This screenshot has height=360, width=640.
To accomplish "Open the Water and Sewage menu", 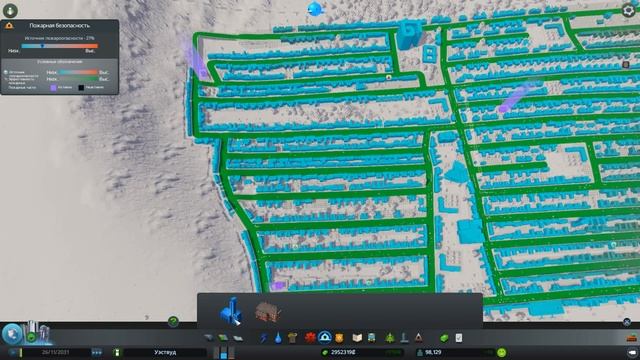I will pyautogui.click(x=278, y=338).
